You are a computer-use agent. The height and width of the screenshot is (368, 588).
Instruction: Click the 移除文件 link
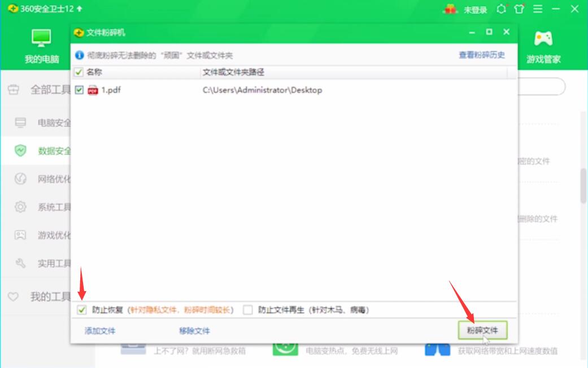(x=194, y=331)
